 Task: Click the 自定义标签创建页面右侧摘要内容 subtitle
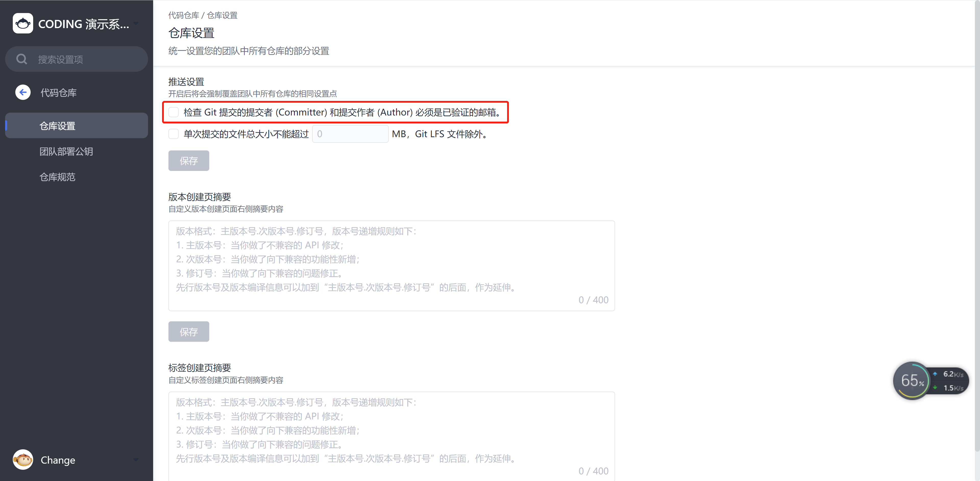tap(226, 380)
